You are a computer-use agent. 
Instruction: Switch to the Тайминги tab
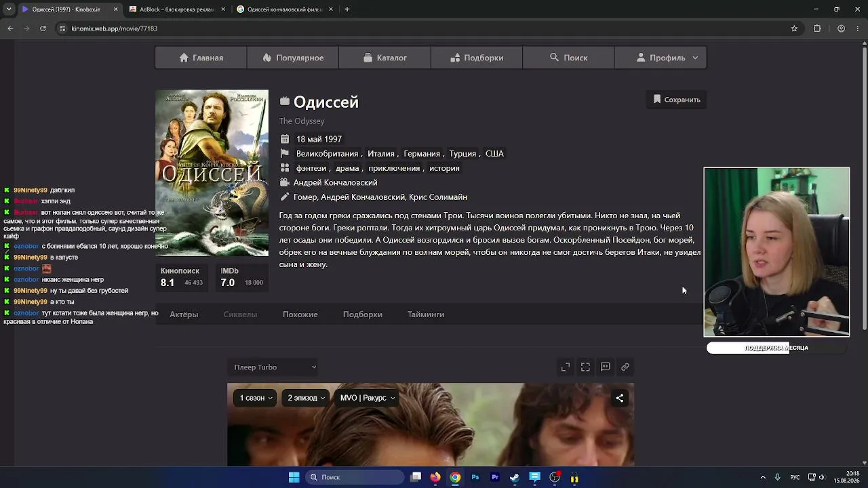point(426,314)
